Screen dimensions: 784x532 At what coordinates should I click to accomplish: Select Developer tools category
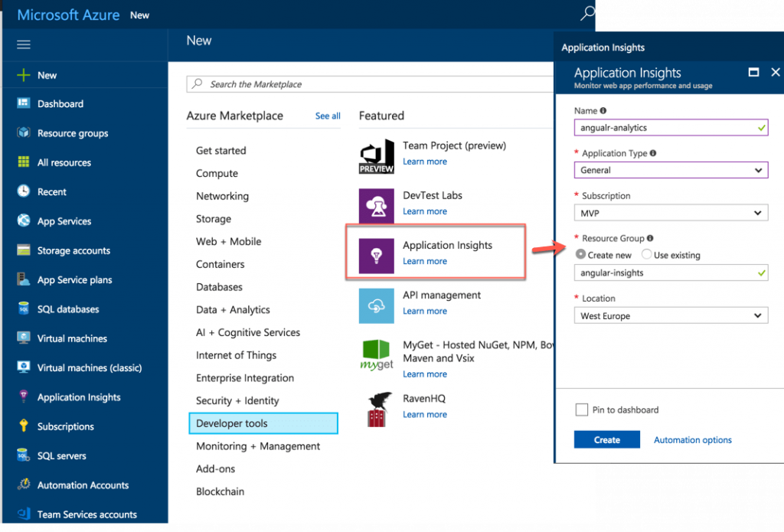pos(263,423)
